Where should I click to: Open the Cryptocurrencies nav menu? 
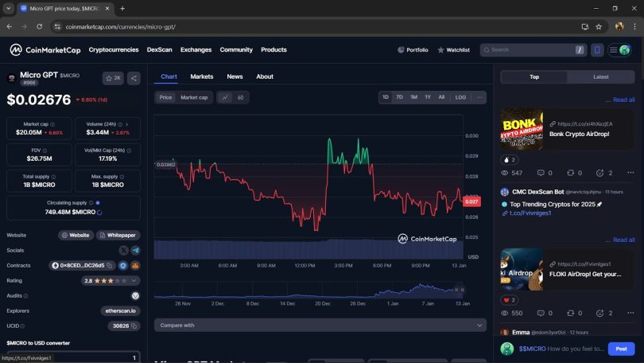(114, 49)
